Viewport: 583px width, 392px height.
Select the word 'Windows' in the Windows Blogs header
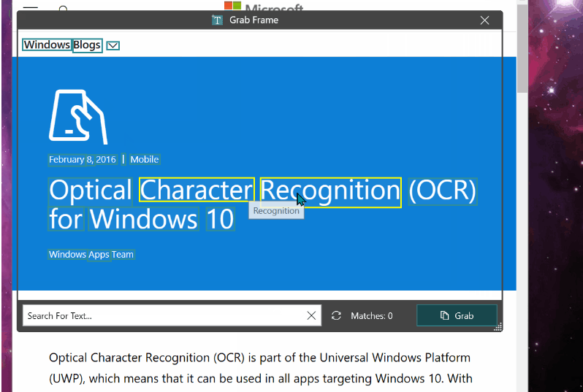(47, 45)
